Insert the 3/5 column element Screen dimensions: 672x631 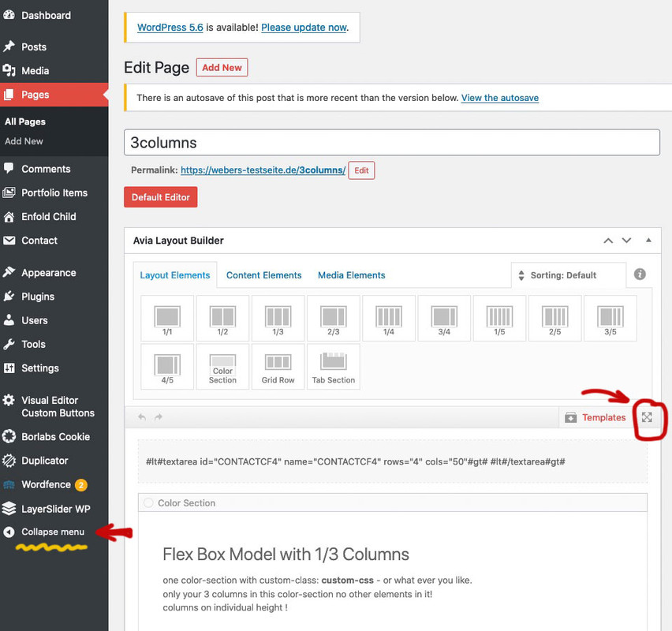tap(610, 319)
